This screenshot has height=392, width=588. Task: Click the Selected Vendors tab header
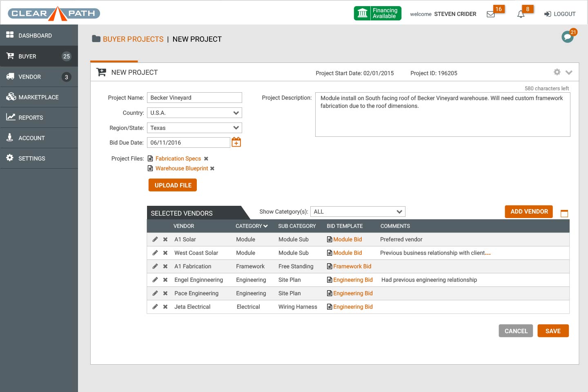(x=198, y=213)
